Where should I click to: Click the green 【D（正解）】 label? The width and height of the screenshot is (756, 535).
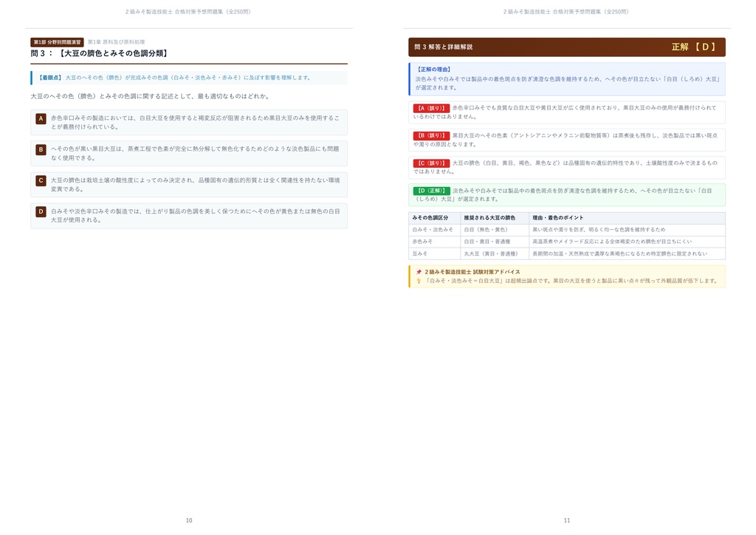point(431,191)
